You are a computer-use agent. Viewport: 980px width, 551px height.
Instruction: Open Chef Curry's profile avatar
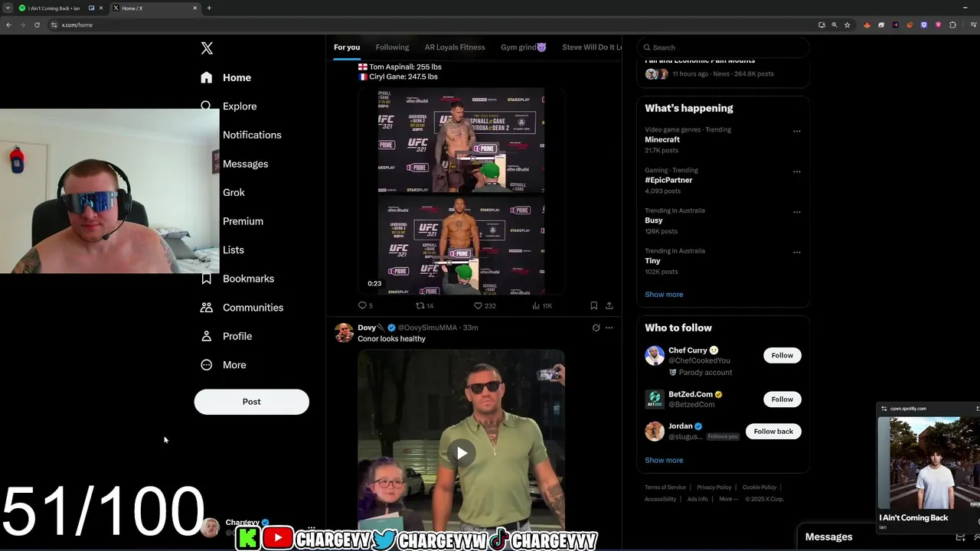pyautogui.click(x=655, y=356)
